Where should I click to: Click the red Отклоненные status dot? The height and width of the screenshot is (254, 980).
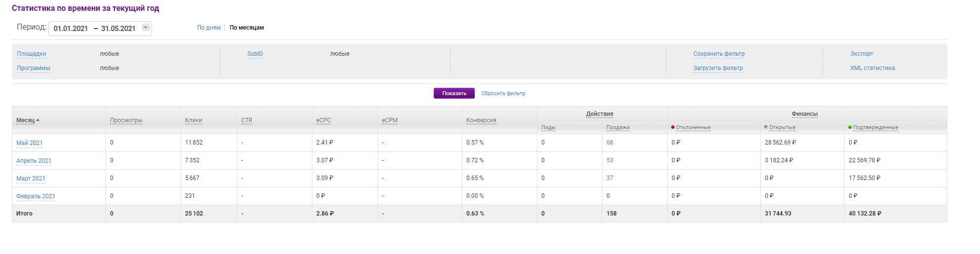[673, 127]
